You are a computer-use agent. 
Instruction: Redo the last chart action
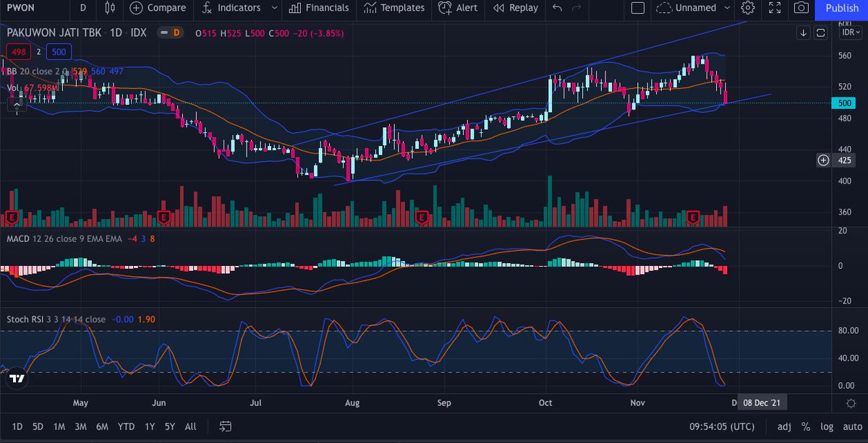576,8
